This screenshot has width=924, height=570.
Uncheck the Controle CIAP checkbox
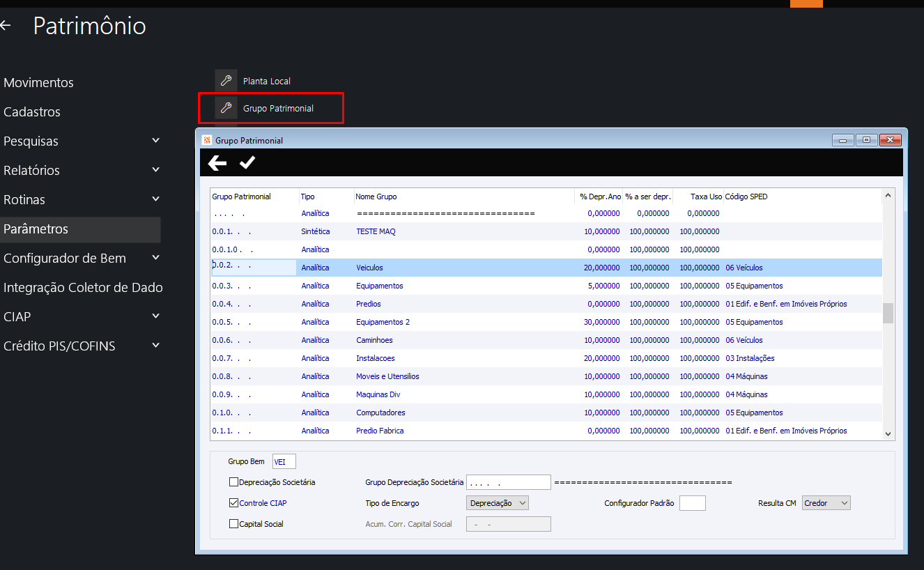[x=233, y=502]
